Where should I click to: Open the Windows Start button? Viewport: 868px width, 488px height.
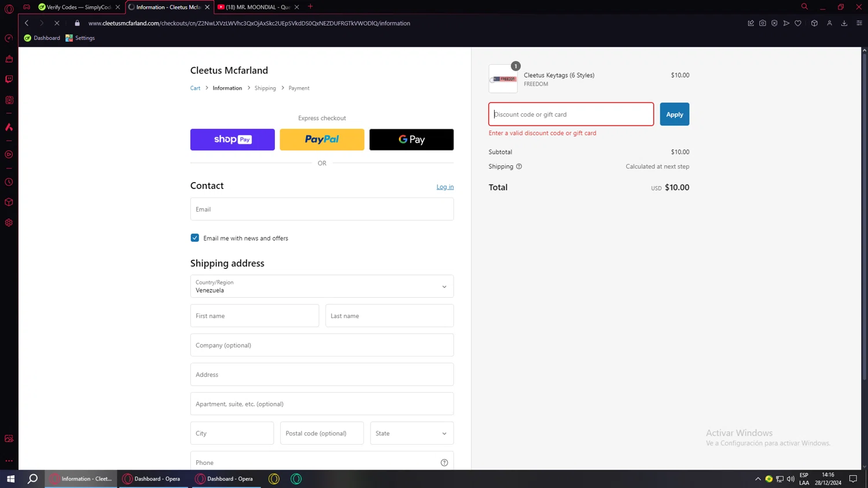[10, 479]
